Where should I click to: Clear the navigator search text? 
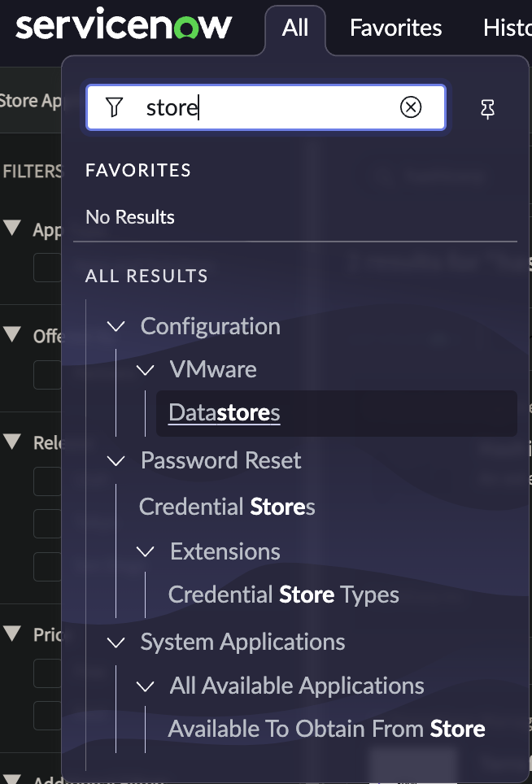click(411, 107)
